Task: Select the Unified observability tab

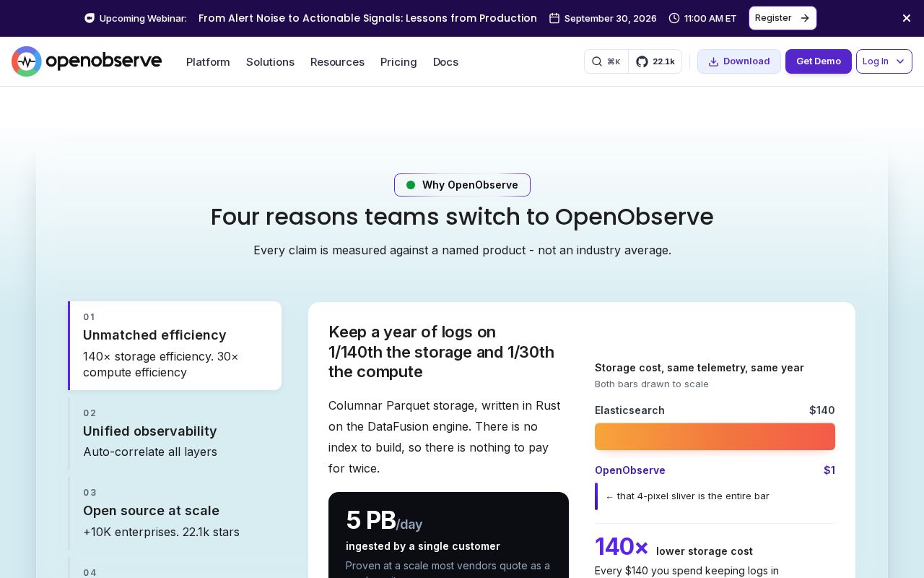Action: (x=175, y=433)
